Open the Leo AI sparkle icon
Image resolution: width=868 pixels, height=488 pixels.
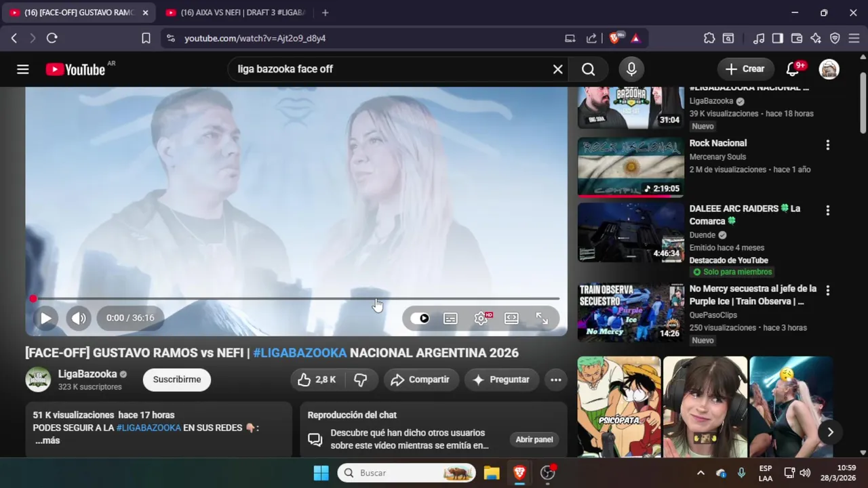(816, 39)
